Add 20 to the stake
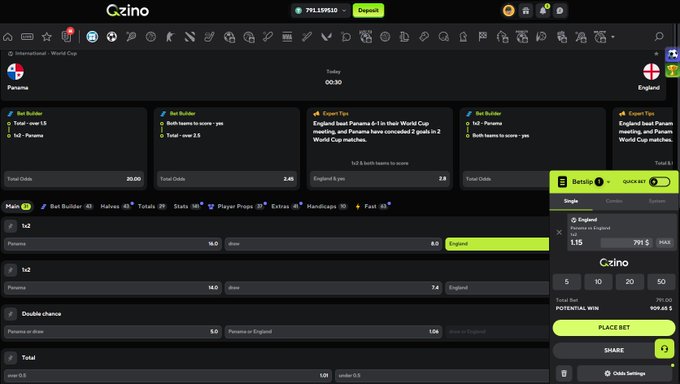The height and width of the screenshot is (384, 680). point(630,282)
